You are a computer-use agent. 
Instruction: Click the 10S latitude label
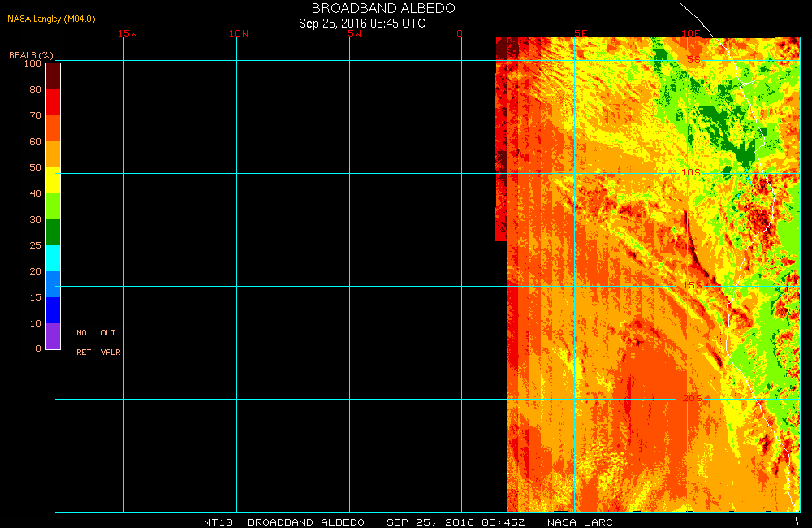689,173
